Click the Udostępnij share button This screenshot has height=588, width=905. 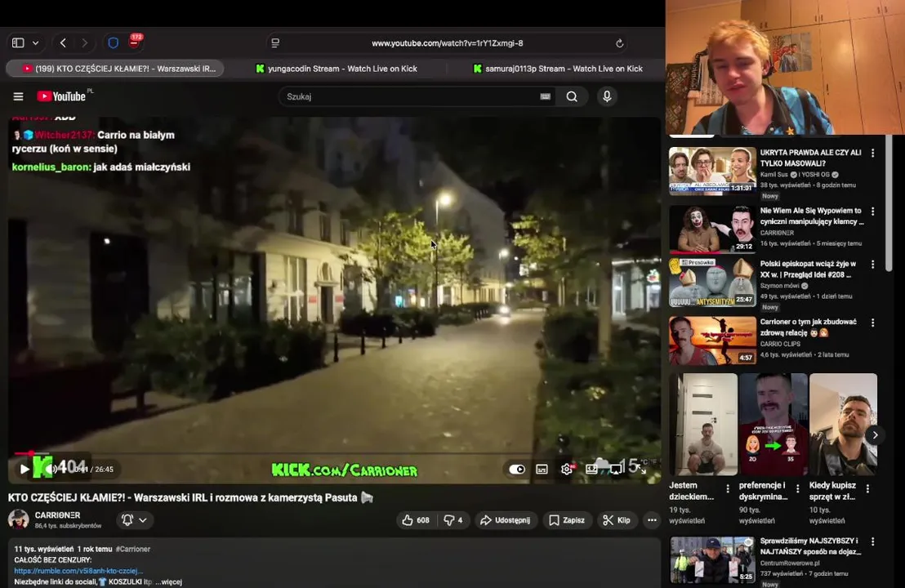point(505,520)
